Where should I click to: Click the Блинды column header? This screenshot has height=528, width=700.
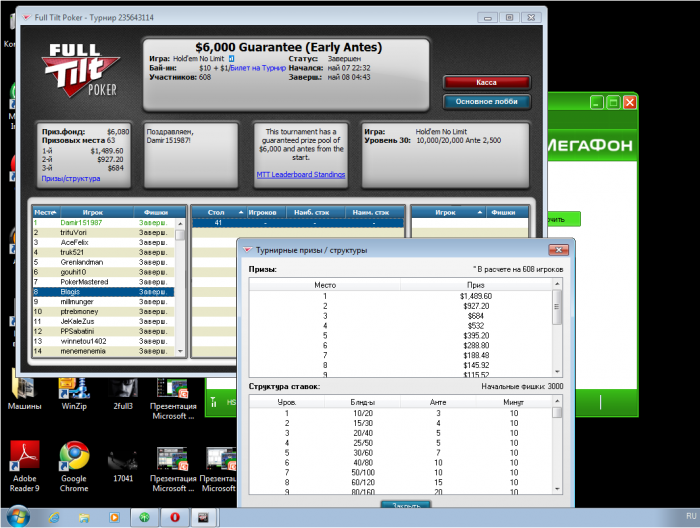tap(362, 402)
